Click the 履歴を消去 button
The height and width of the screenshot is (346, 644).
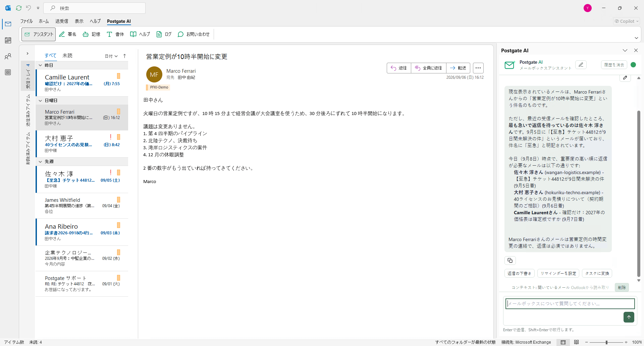coord(614,65)
